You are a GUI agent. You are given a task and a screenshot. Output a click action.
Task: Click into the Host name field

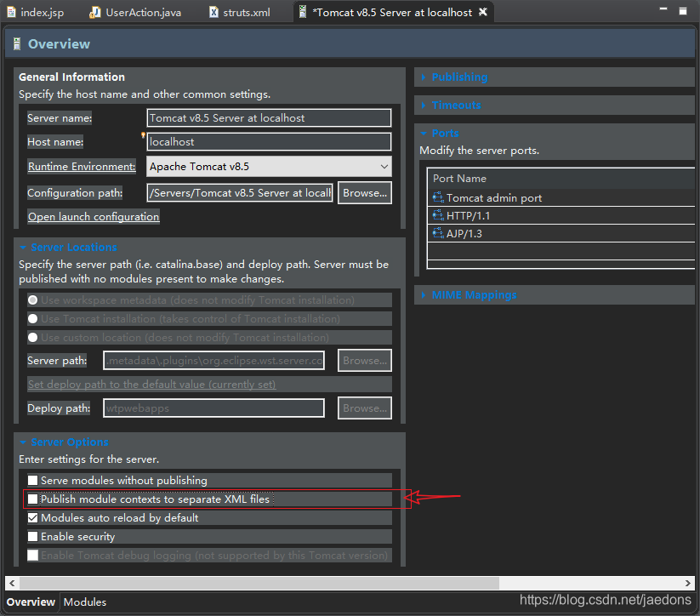tap(269, 142)
